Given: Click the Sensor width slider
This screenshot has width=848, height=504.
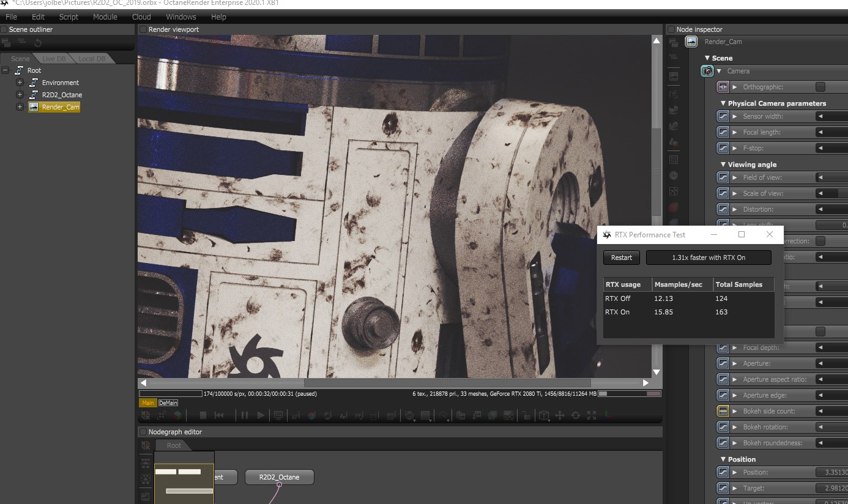Looking at the screenshot, I should [x=831, y=116].
